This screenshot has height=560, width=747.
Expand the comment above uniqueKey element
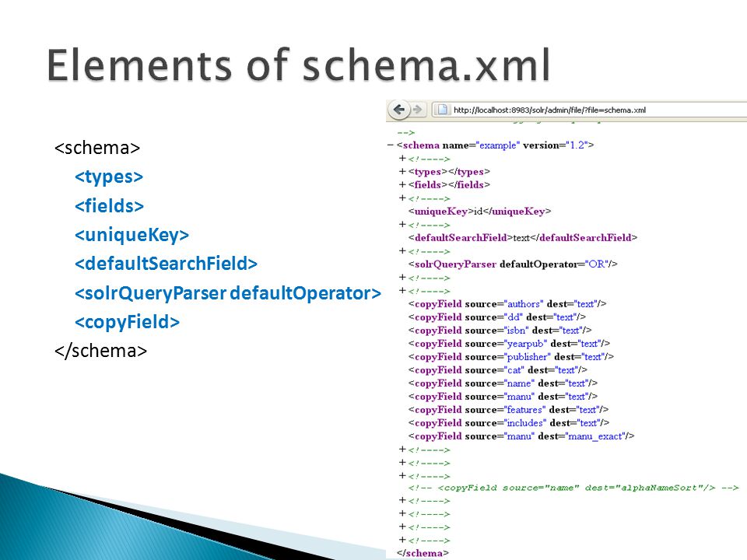[402, 198]
